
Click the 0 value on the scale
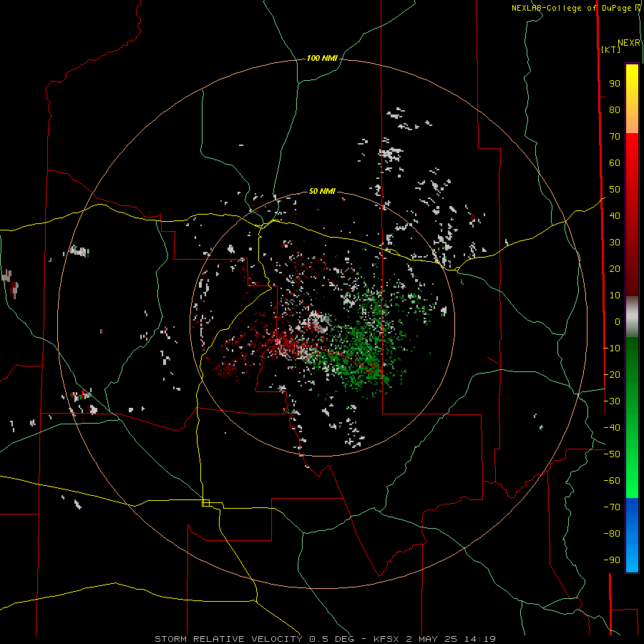pos(618,322)
